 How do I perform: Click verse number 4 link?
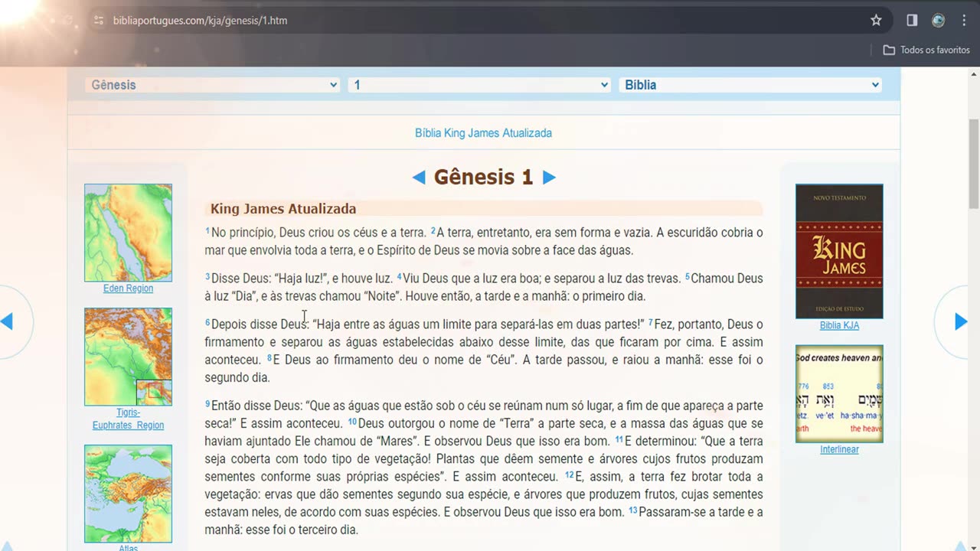(x=399, y=276)
